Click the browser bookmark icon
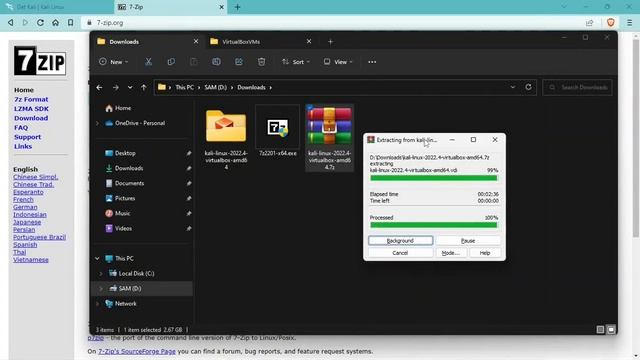The width and height of the screenshot is (640, 360). 71,23
